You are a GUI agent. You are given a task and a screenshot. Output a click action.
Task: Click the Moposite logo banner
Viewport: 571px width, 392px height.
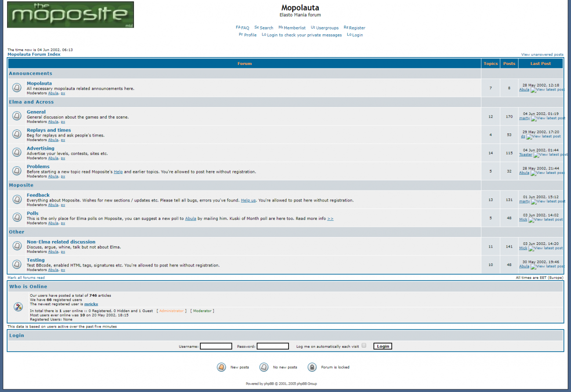point(70,14)
